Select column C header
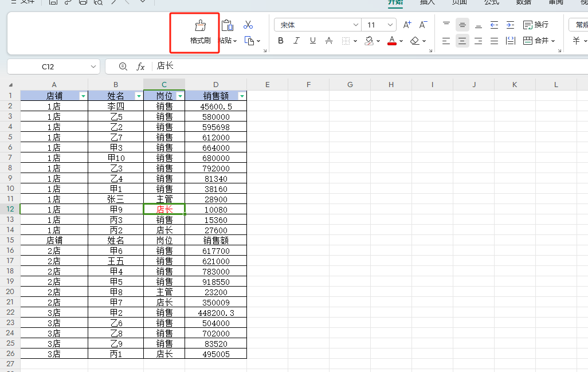Image resolution: width=588 pixels, height=372 pixels. click(164, 85)
